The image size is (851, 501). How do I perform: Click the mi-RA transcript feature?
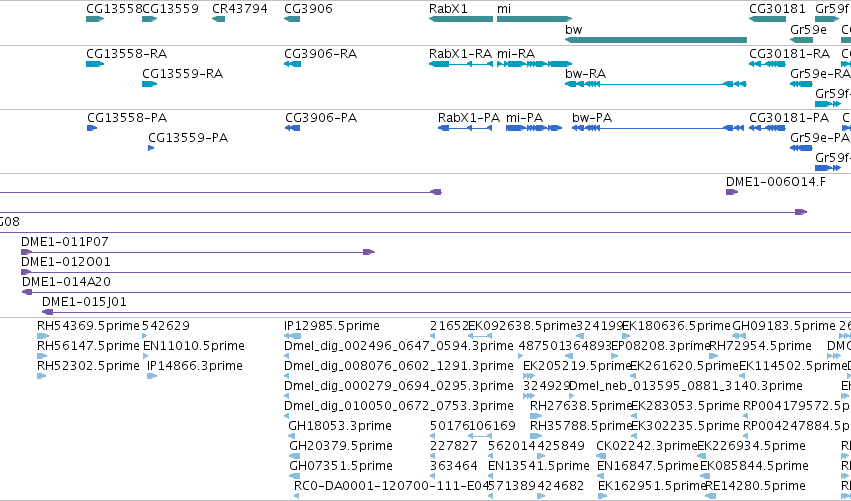pyautogui.click(x=535, y=64)
